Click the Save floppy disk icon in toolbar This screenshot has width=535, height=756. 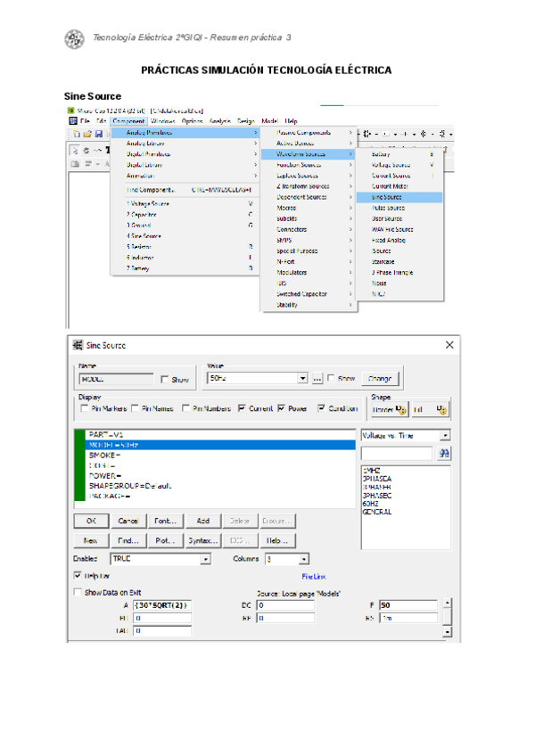(98, 134)
